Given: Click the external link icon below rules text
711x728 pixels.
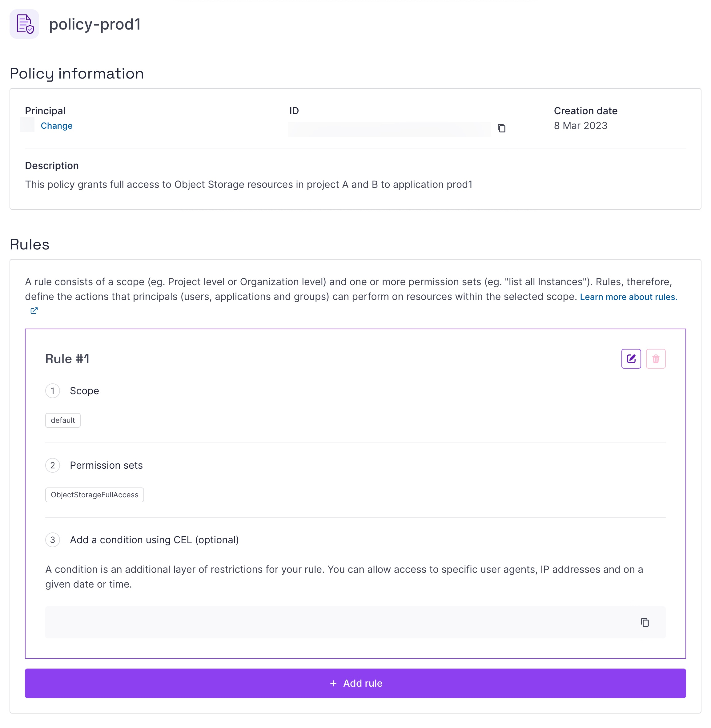Looking at the screenshot, I should [x=34, y=311].
